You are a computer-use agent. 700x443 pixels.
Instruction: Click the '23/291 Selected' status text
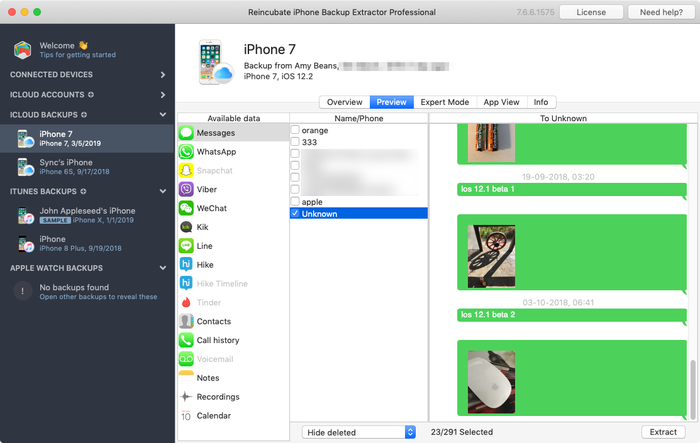(x=462, y=432)
